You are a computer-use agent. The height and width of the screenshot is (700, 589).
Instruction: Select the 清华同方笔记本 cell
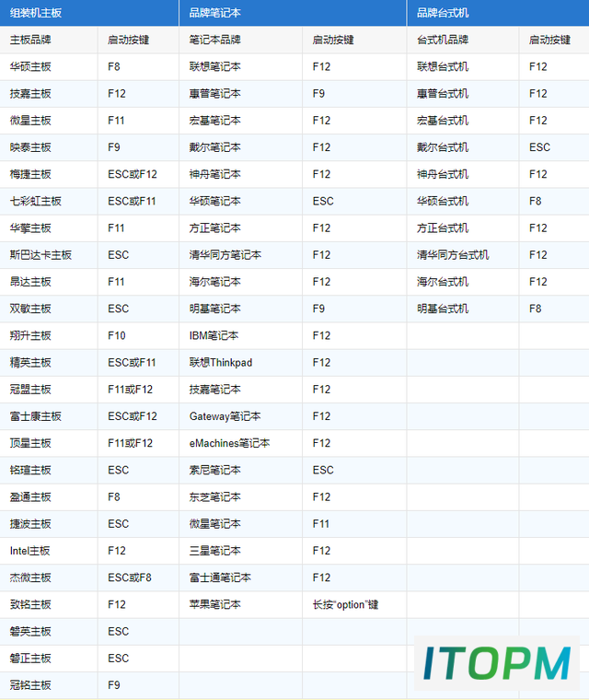point(240,255)
